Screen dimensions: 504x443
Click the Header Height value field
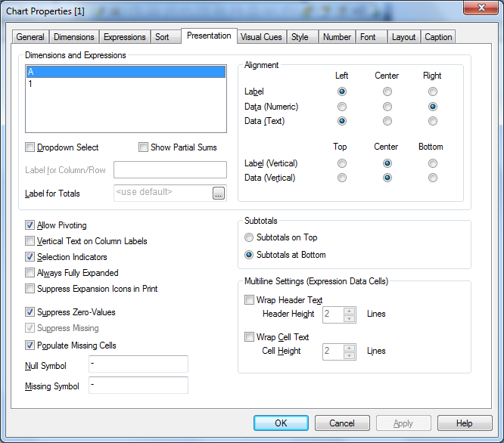pyautogui.click(x=333, y=314)
